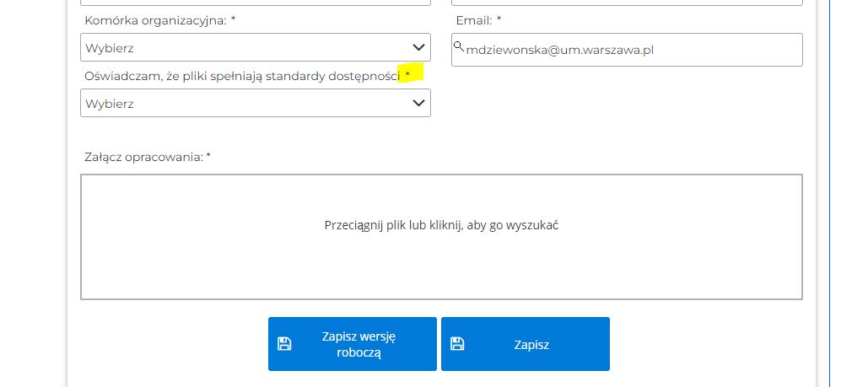Click chevron arrow of Komórka organizacyjna dropdown
Image resolution: width=868 pixels, height=387 pixels.
[x=418, y=47]
